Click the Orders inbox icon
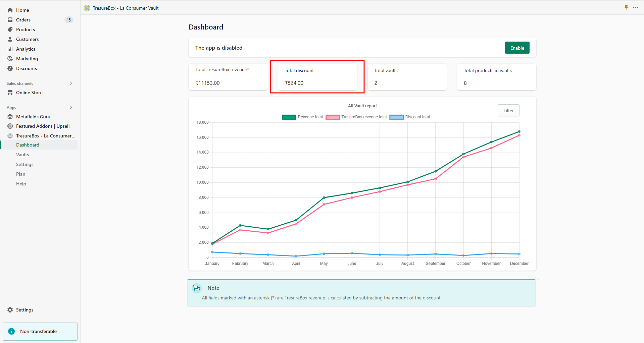 tap(10, 20)
